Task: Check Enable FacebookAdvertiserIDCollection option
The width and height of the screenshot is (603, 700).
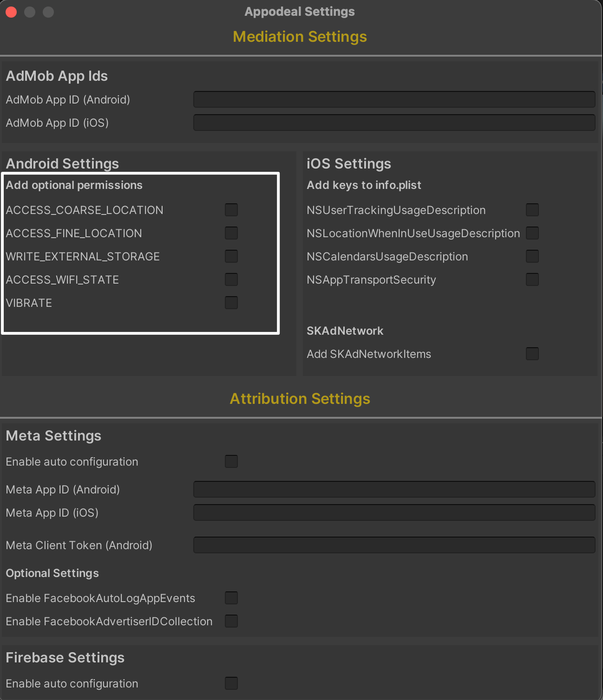Action: click(x=231, y=621)
